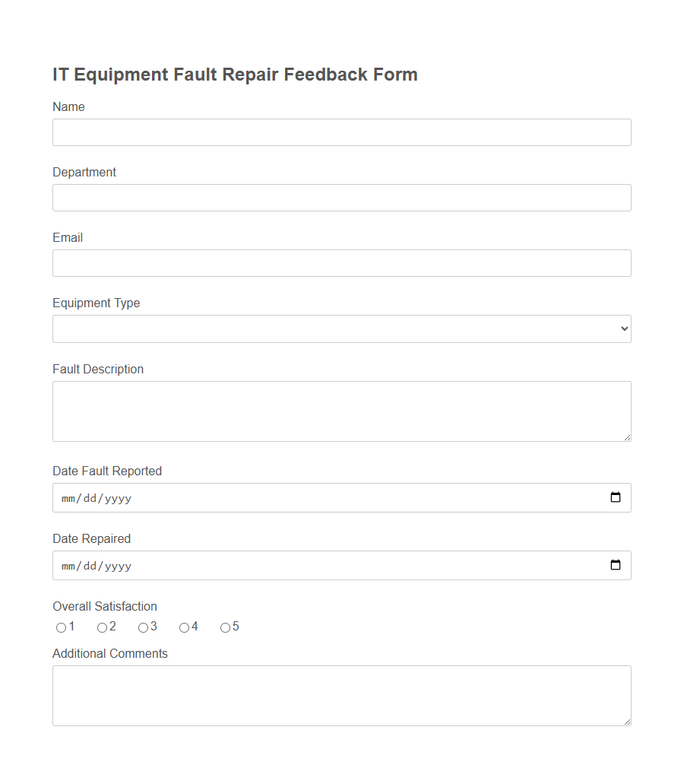The width and height of the screenshot is (684, 784).
Task: Select satisfaction rating 4
Action: pyautogui.click(x=185, y=627)
